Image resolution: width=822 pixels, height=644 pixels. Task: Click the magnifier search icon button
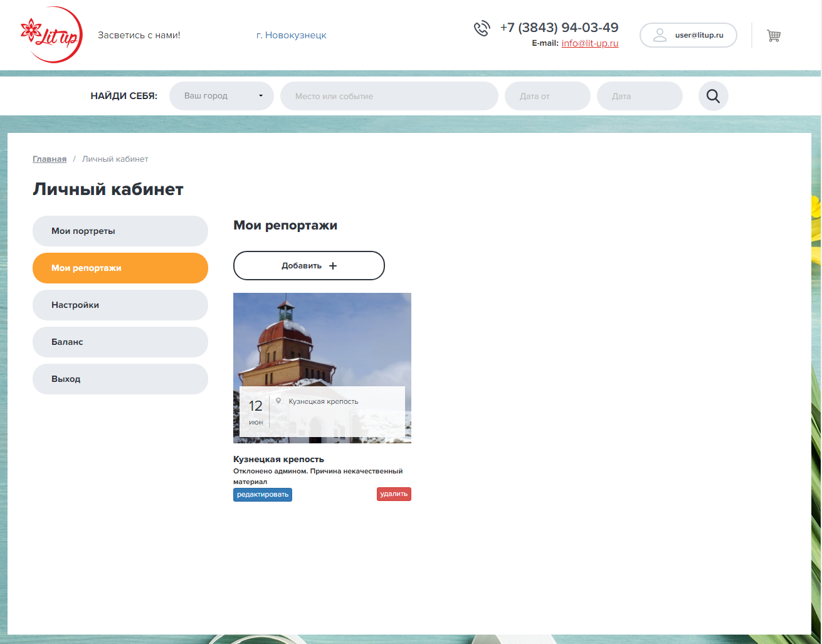(x=713, y=96)
